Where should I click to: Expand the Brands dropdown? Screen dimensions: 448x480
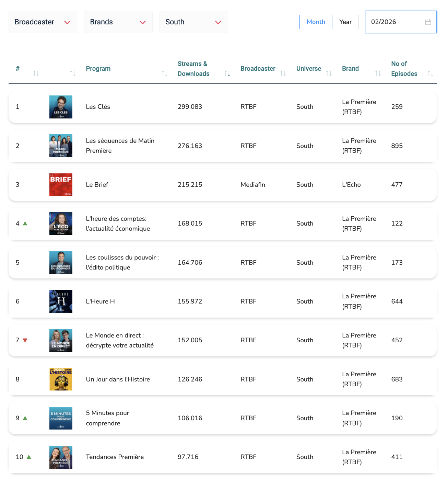coord(118,22)
